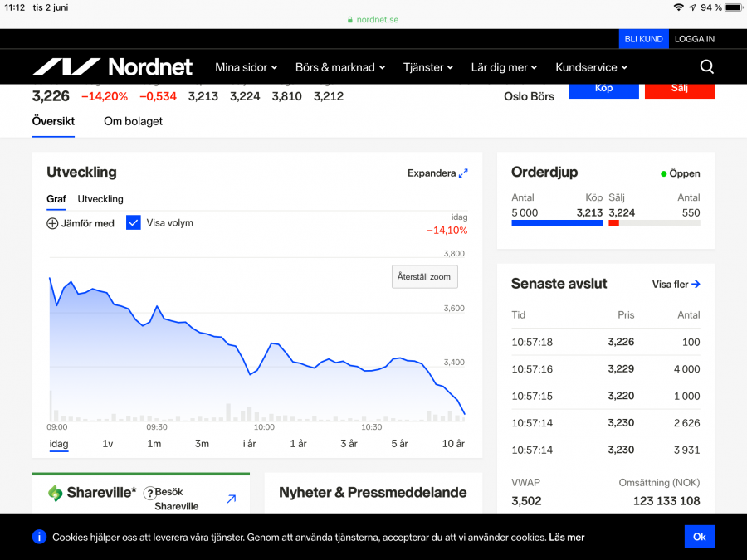The image size is (747, 560).
Task: Click the plus icon beside Jämför med
Action: [x=52, y=223]
